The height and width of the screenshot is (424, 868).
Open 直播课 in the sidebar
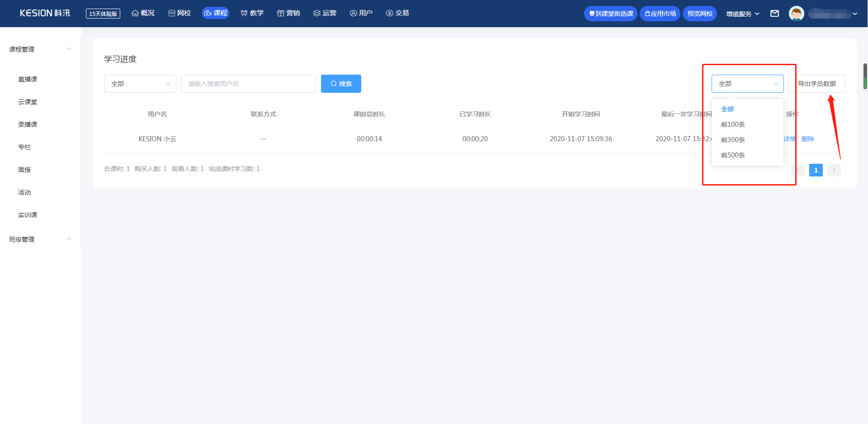pos(28,79)
